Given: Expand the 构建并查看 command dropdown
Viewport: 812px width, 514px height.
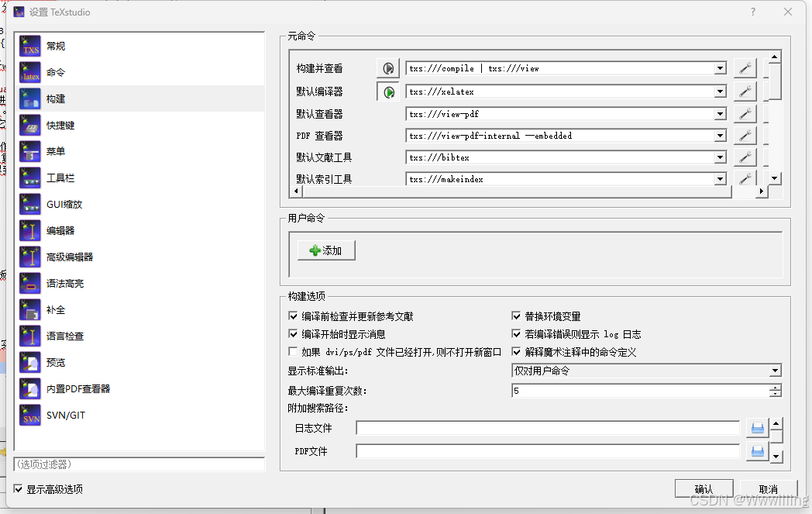Looking at the screenshot, I should [x=720, y=68].
